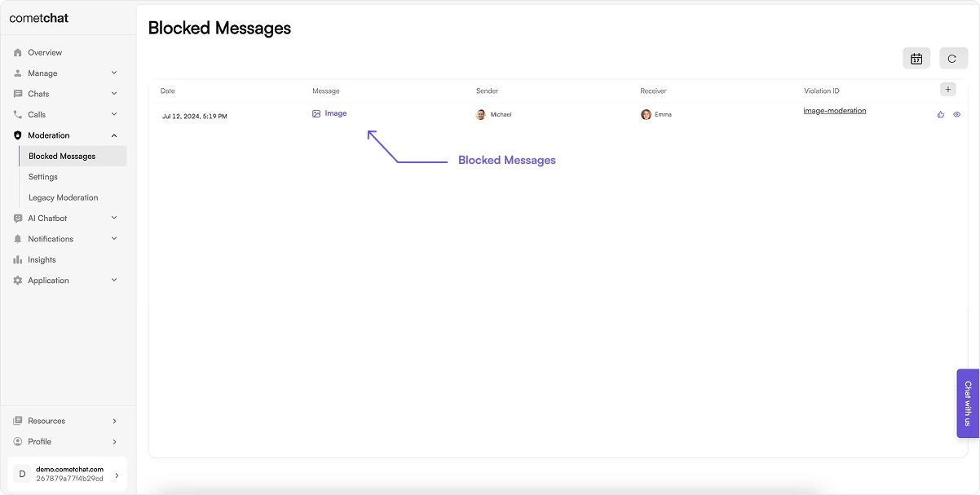Open the calendar date filter icon

[x=916, y=58]
